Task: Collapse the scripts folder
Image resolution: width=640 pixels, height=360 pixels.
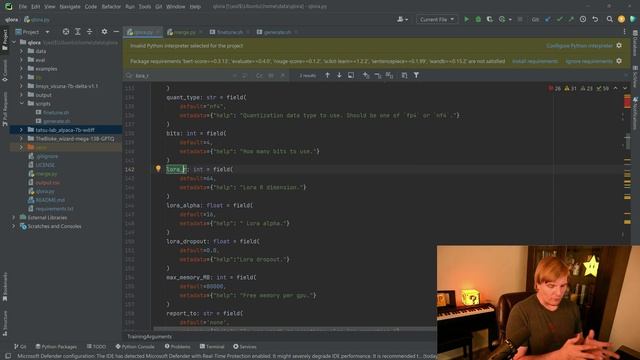Action: [22, 104]
